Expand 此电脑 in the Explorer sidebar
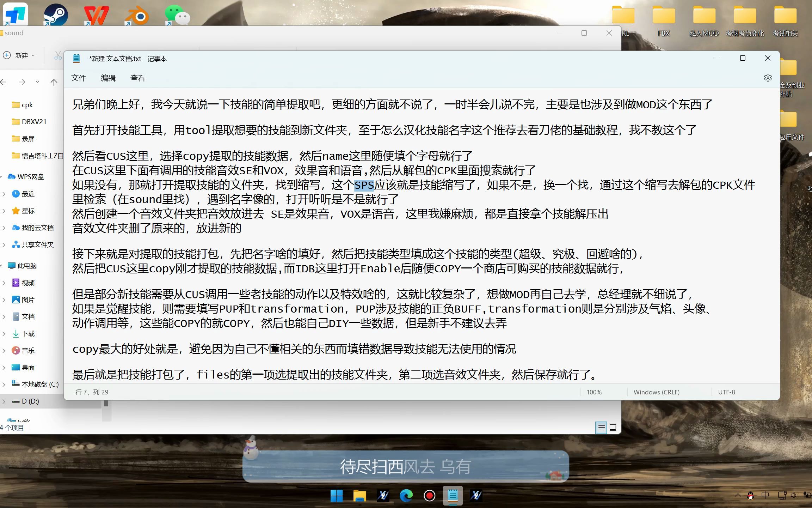The image size is (812, 508). point(5,266)
